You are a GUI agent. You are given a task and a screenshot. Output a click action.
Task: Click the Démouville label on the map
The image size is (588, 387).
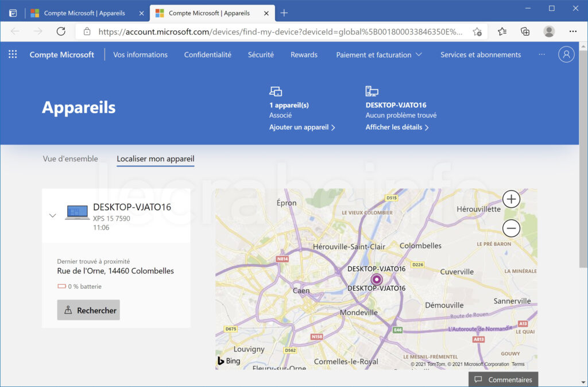[x=444, y=305]
